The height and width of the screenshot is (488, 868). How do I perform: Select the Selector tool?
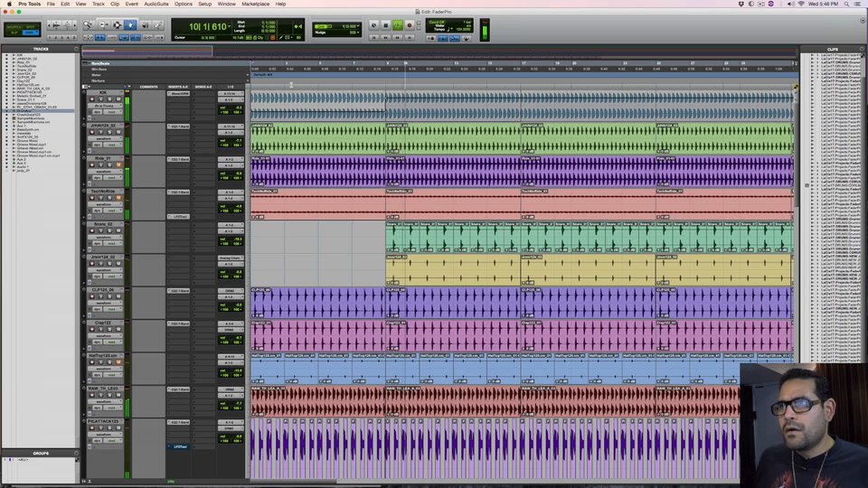pyautogui.click(x=117, y=25)
